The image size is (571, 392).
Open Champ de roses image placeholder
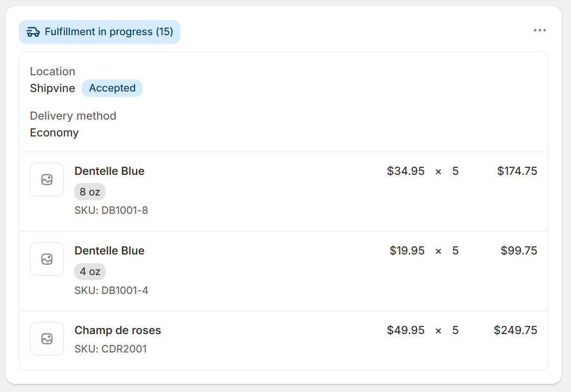coord(47,339)
